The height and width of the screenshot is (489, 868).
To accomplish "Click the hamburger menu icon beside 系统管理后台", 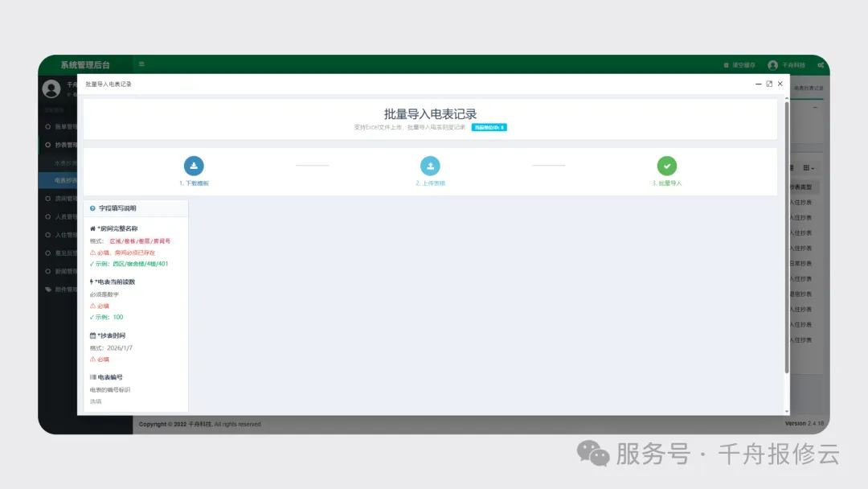I will tap(141, 65).
